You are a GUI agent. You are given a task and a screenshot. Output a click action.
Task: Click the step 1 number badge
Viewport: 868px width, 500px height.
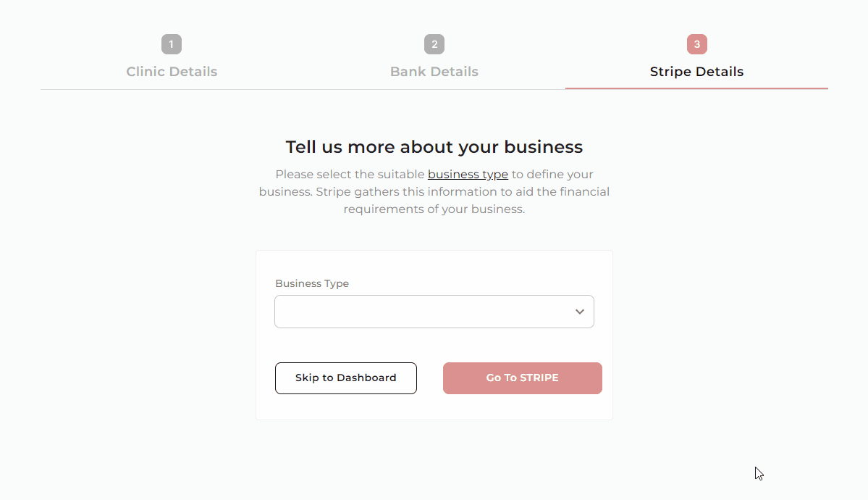[x=172, y=45]
